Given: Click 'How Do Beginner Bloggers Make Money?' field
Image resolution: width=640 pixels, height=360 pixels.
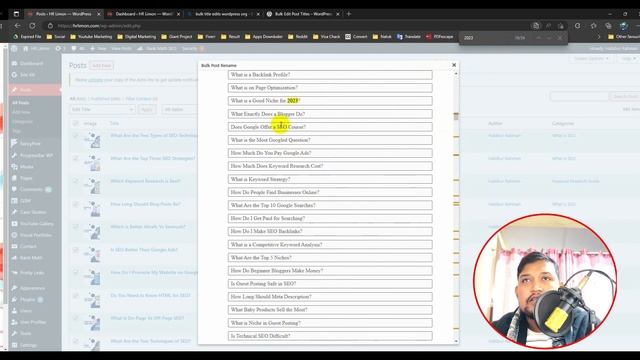Looking at the screenshot, I should [x=330, y=271].
